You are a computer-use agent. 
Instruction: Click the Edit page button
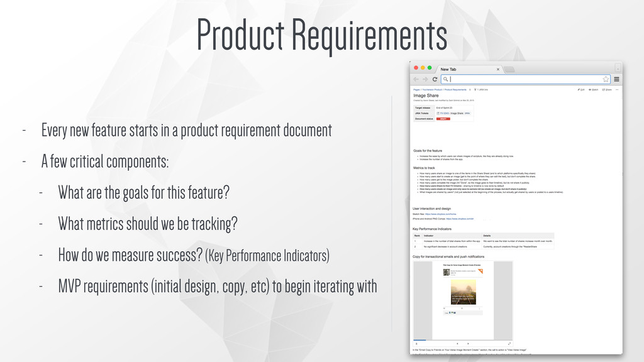581,89
